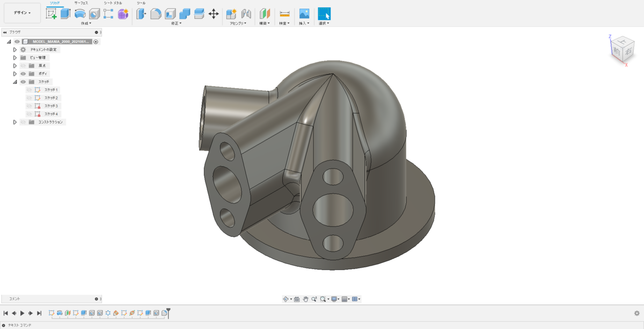This screenshot has height=329, width=644.
Task: Toggle visibility of コンストラクション folder
Action: tap(23, 122)
